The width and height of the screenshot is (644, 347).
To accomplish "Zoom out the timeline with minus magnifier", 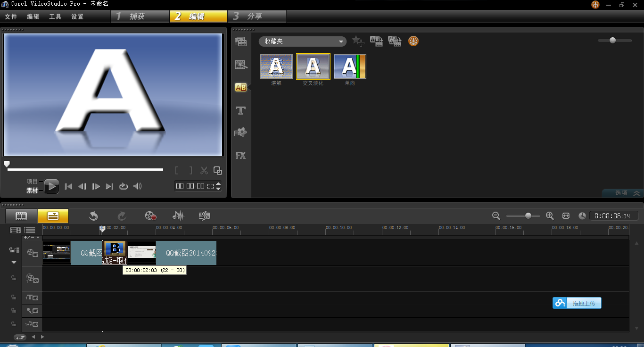I will click(x=496, y=215).
